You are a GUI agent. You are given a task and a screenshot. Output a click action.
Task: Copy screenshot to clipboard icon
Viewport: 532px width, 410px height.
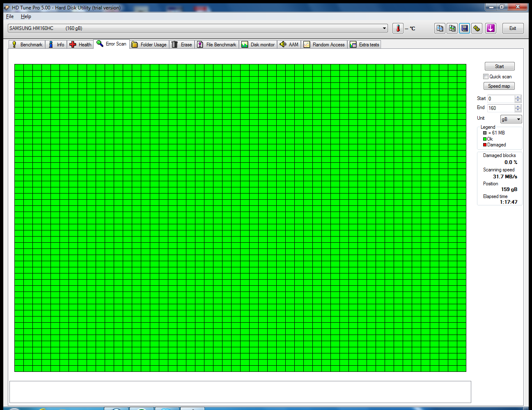pyautogui.click(x=452, y=28)
